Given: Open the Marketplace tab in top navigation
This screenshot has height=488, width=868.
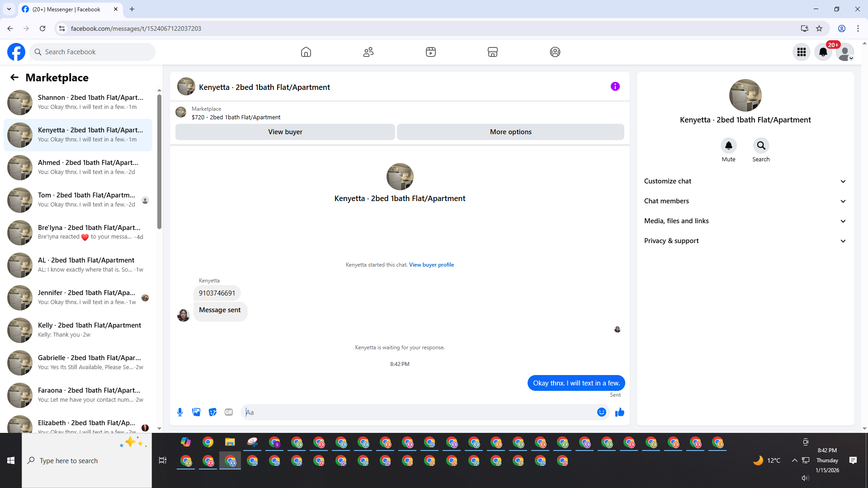Looking at the screenshot, I should (x=493, y=52).
